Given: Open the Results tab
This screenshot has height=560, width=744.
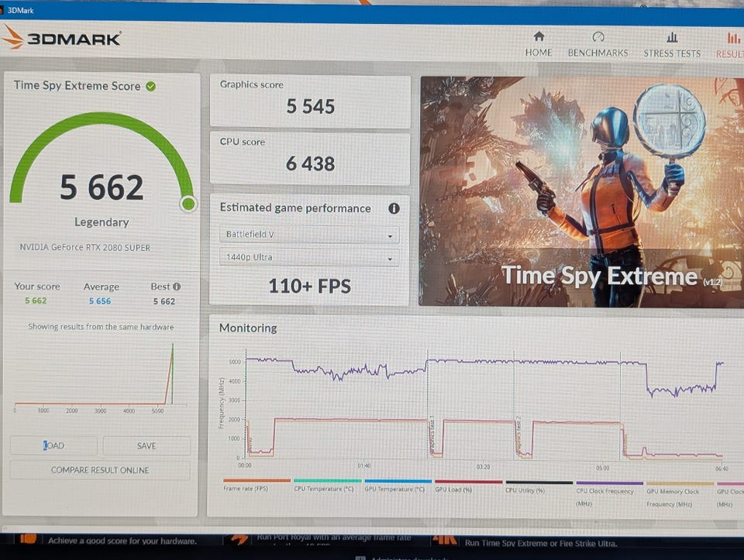Looking at the screenshot, I should tap(731, 46).
